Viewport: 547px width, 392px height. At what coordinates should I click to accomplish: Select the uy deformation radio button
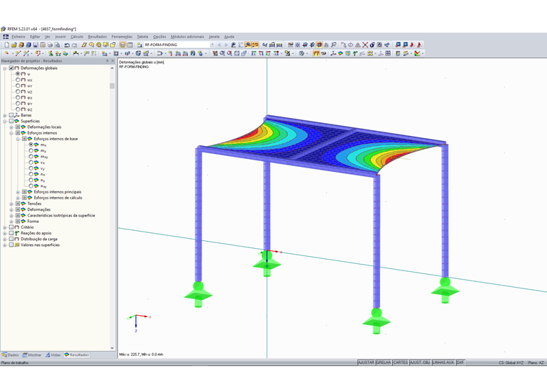click(x=18, y=86)
